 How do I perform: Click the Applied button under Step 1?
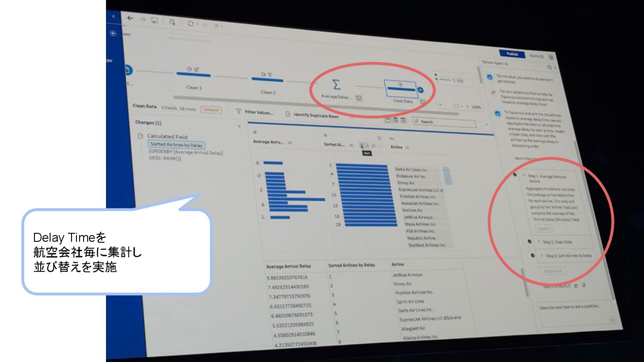pyautogui.click(x=543, y=228)
